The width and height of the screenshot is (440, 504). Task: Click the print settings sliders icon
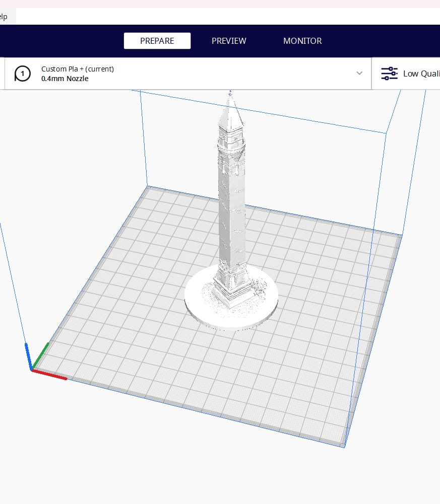pyautogui.click(x=389, y=74)
